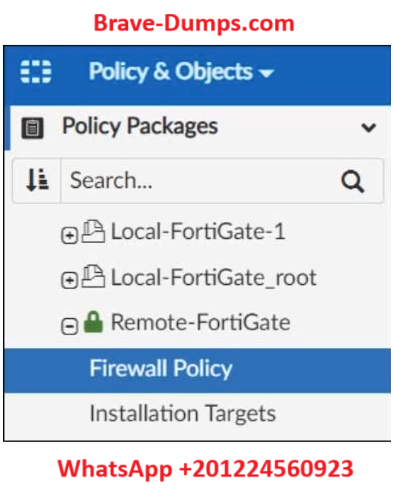Select the Local-FortiGate-1 policy package

(x=198, y=231)
